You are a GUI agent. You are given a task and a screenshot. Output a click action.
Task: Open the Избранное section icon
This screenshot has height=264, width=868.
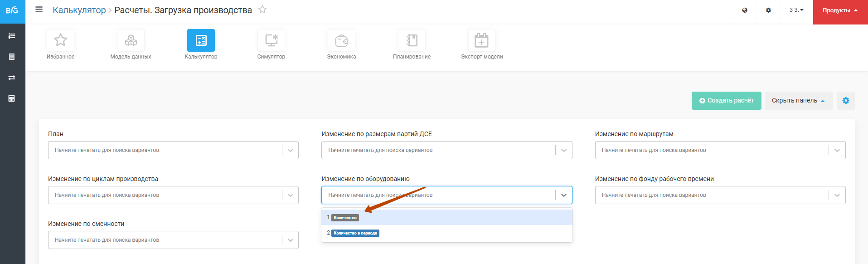60,40
